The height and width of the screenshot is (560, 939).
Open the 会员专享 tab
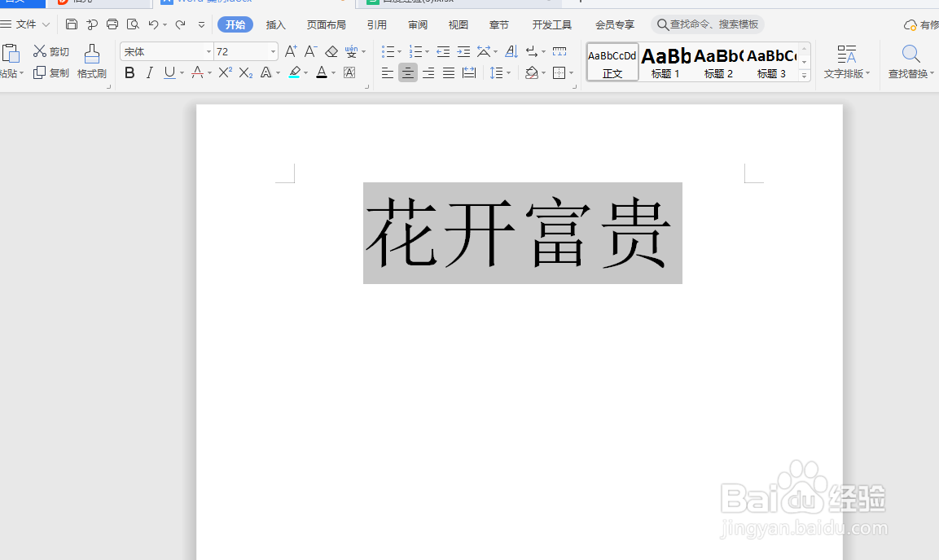[614, 24]
